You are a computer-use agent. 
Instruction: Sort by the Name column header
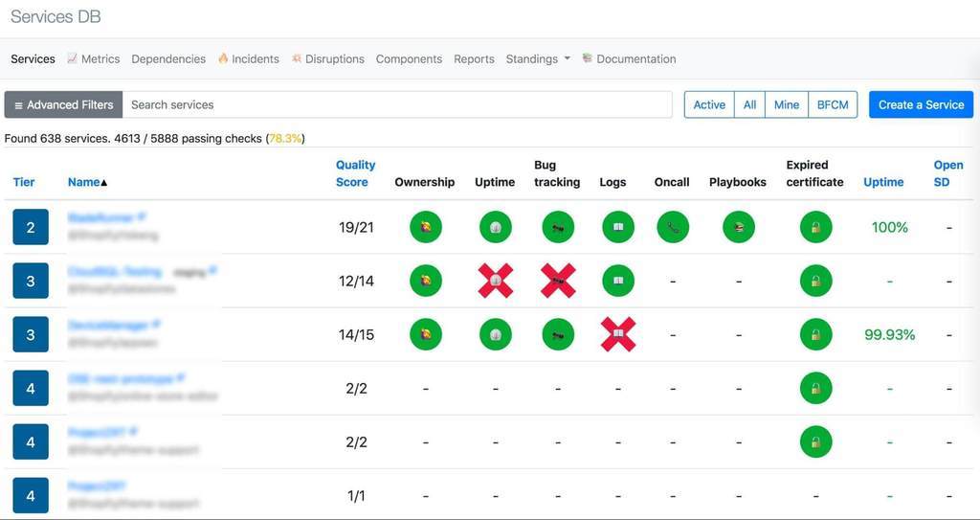coord(87,182)
